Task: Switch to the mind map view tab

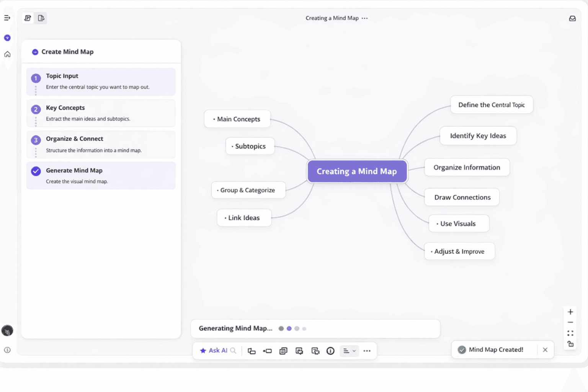Action: coord(27,18)
